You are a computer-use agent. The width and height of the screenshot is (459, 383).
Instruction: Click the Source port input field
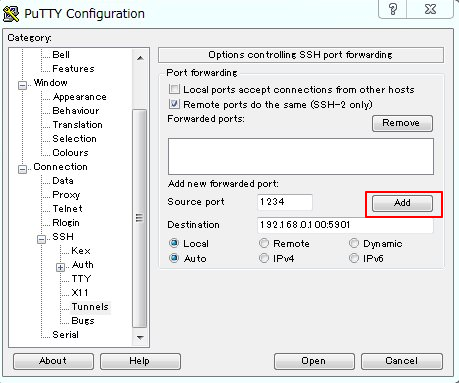[x=285, y=202]
